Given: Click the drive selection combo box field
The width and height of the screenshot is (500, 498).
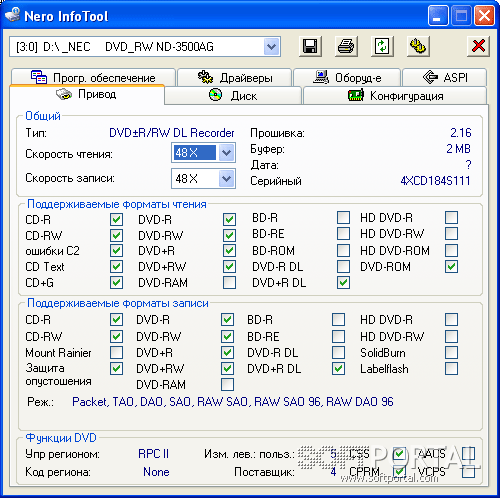Looking at the screenshot, I should pos(145,47).
